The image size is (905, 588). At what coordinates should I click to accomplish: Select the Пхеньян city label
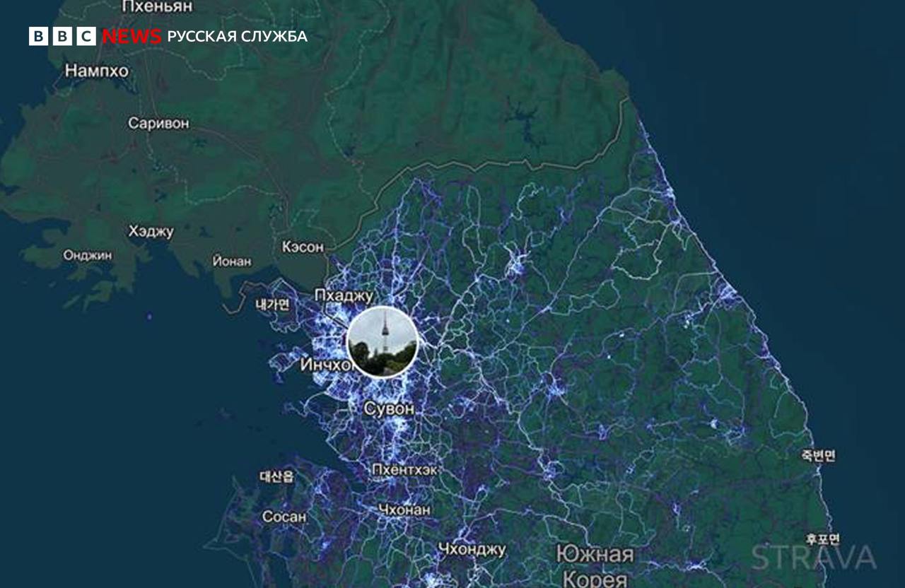coord(157,7)
